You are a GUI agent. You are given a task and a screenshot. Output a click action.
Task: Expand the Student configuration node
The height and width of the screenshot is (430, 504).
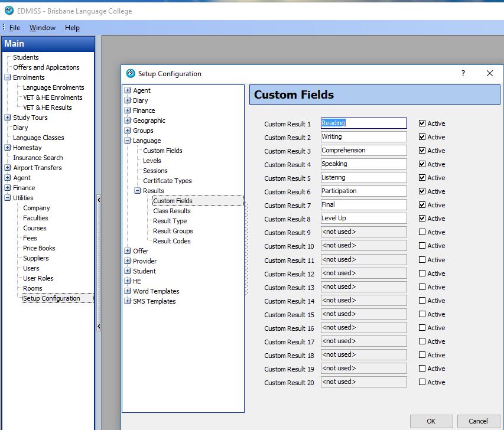tap(128, 271)
